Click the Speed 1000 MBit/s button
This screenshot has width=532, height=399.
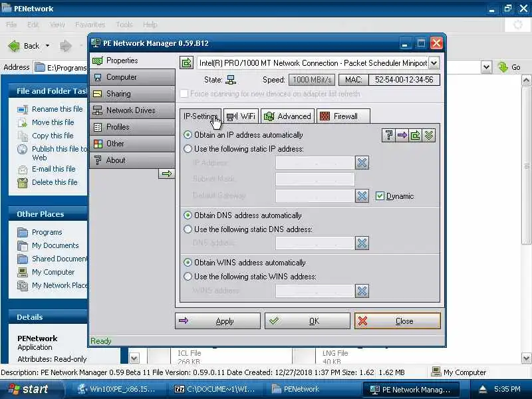tap(312, 80)
